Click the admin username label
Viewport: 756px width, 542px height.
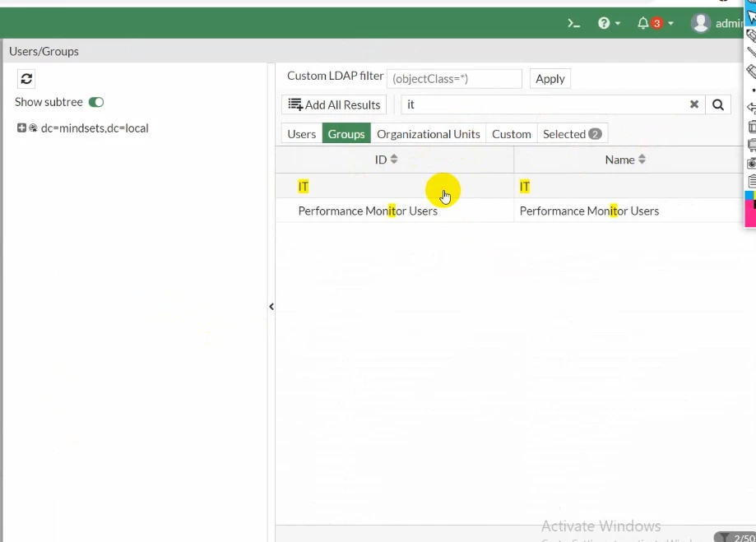pyautogui.click(x=730, y=23)
